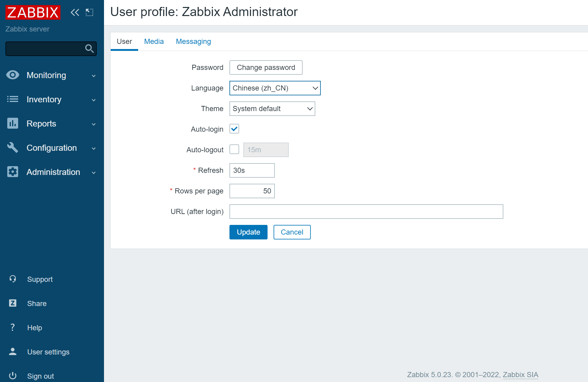Enable the Auto-logout checkbox
The width and height of the screenshot is (588, 382).
tap(234, 150)
